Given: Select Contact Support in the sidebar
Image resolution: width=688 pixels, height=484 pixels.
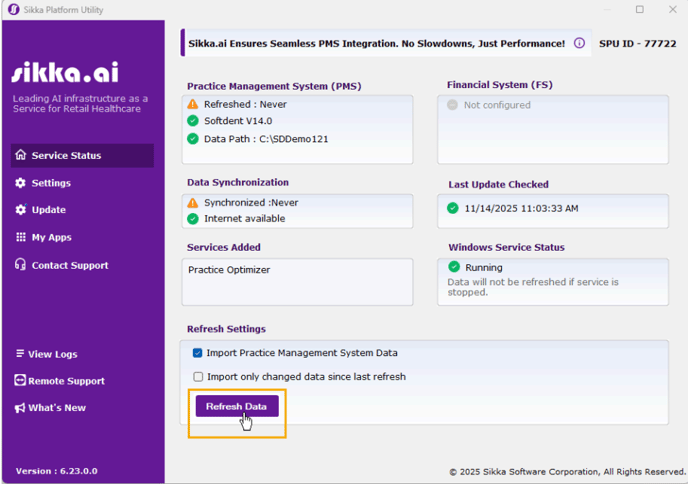Looking at the screenshot, I should click(x=69, y=266).
